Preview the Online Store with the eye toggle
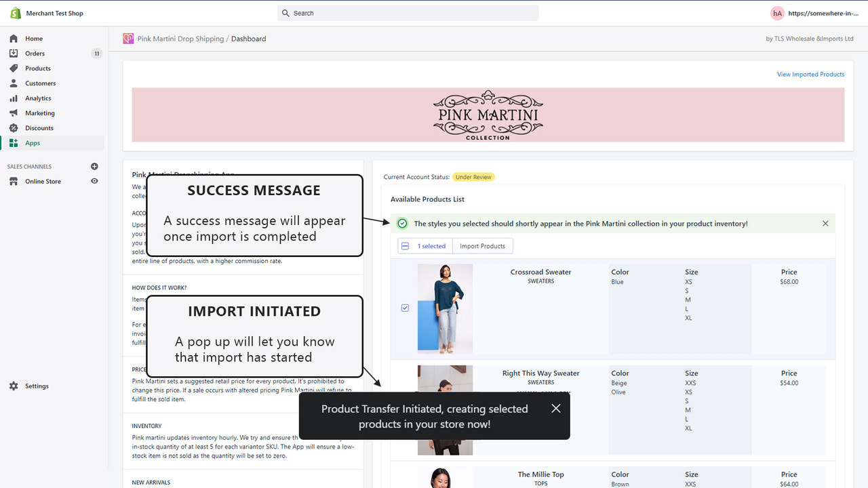 (94, 181)
